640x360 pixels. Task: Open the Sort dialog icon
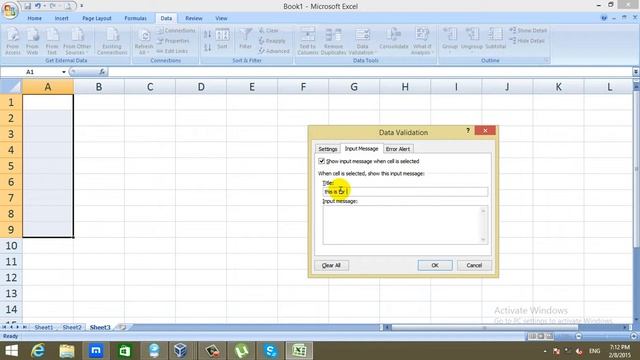(x=222, y=39)
